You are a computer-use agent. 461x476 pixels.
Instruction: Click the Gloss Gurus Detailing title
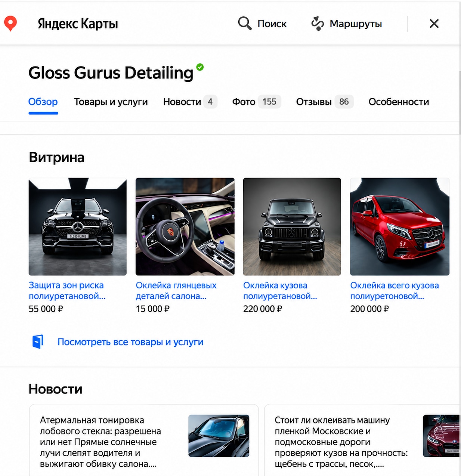[x=111, y=72]
